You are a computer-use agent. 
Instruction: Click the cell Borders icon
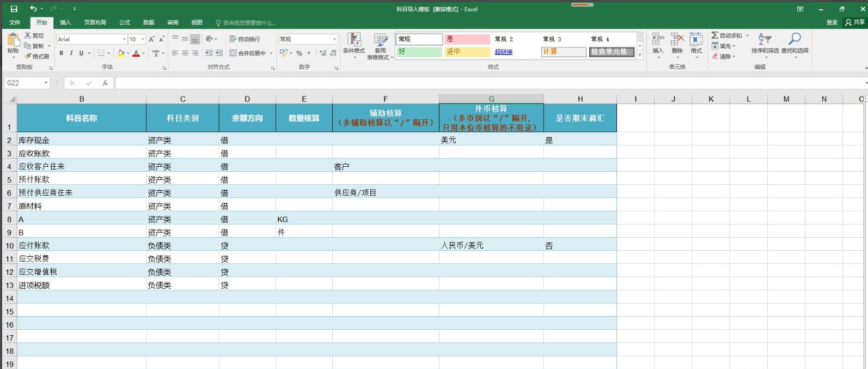[x=101, y=53]
